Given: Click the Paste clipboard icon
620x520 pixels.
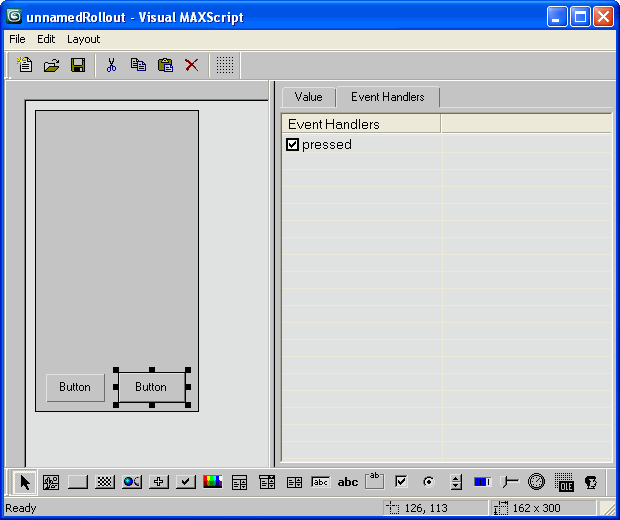Looking at the screenshot, I should coord(165,65).
